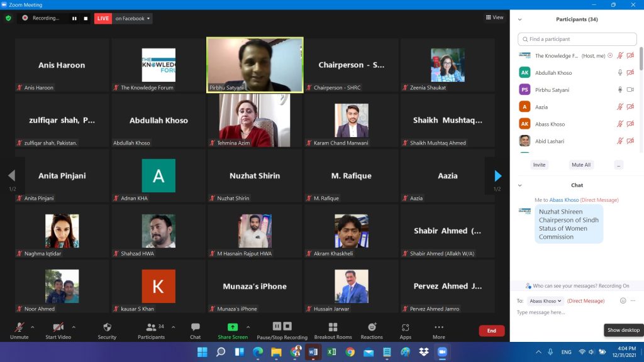The width and height of the screenshot is (644, 362).
Task: Open the More options menu
Action: [x=439, y=327]
